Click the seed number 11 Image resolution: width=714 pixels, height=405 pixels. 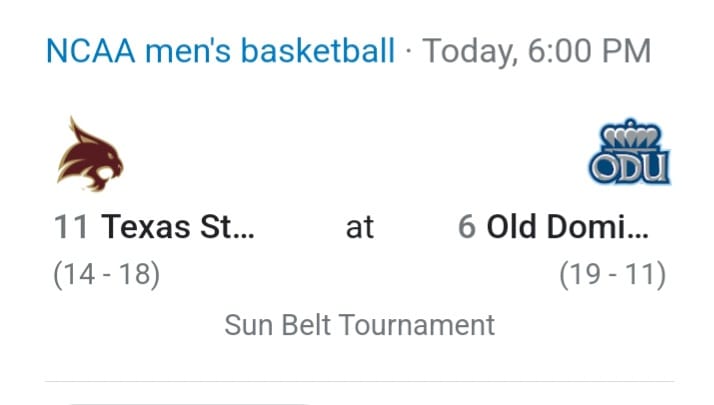click(71, 227)
